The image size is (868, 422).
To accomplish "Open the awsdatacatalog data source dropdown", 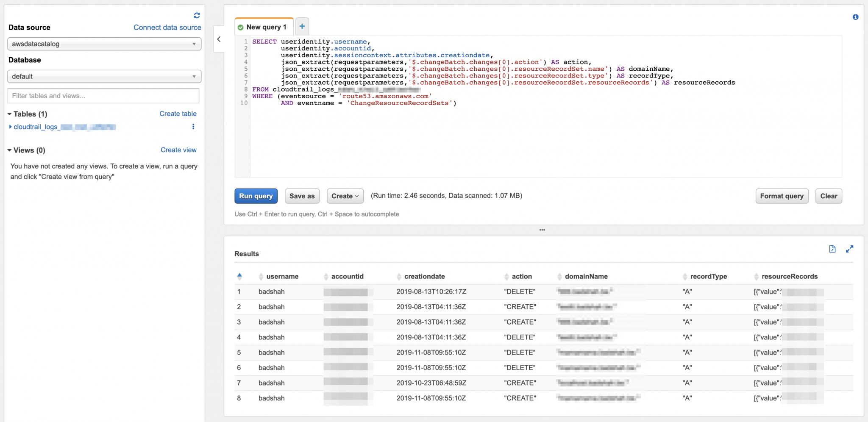I will [104, 44].
